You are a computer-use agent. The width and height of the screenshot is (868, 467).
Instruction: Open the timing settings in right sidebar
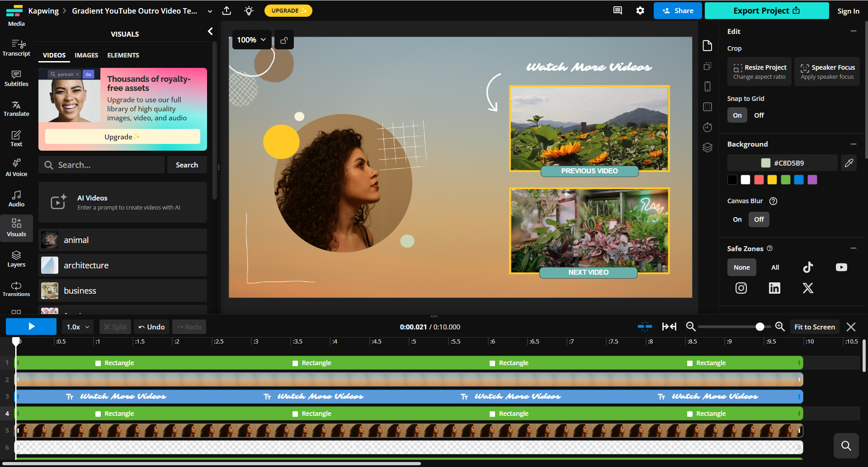(x=708, y=127)
